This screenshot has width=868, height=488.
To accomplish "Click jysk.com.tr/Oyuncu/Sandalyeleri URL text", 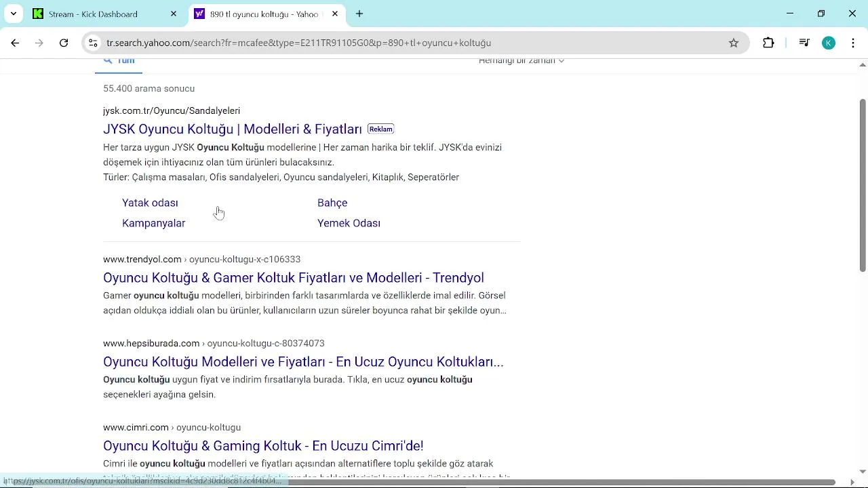I will click(x=172, y=110).
